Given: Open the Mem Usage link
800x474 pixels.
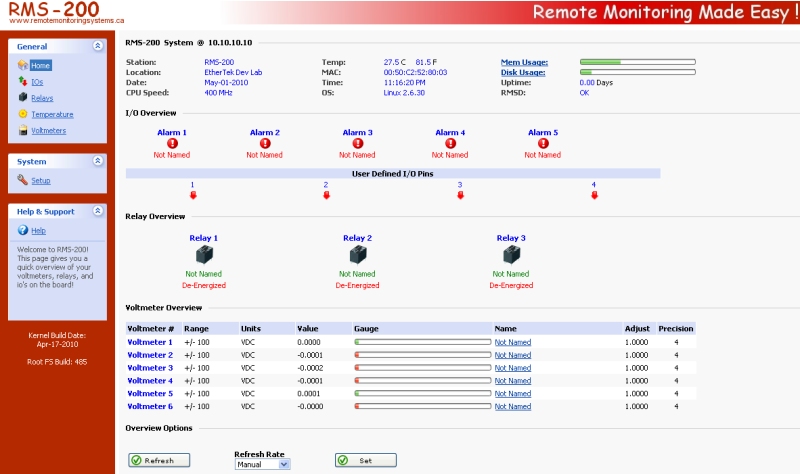Looking at the screenshot, I should coord(523,62).
